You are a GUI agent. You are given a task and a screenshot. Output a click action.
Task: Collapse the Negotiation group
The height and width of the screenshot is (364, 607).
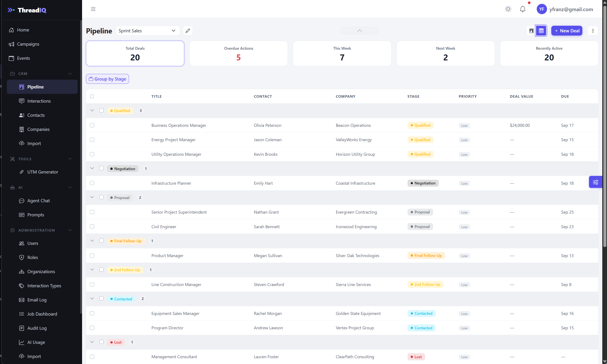92,168
